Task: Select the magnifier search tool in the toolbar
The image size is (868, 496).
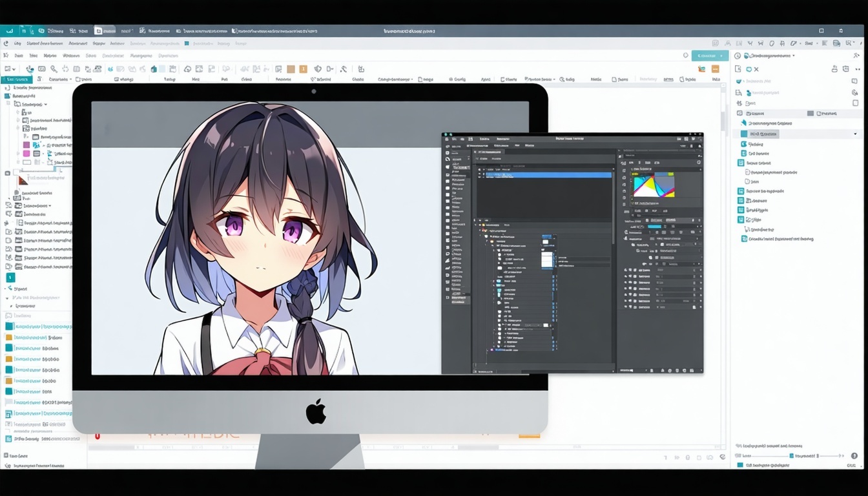Action: 53,68
